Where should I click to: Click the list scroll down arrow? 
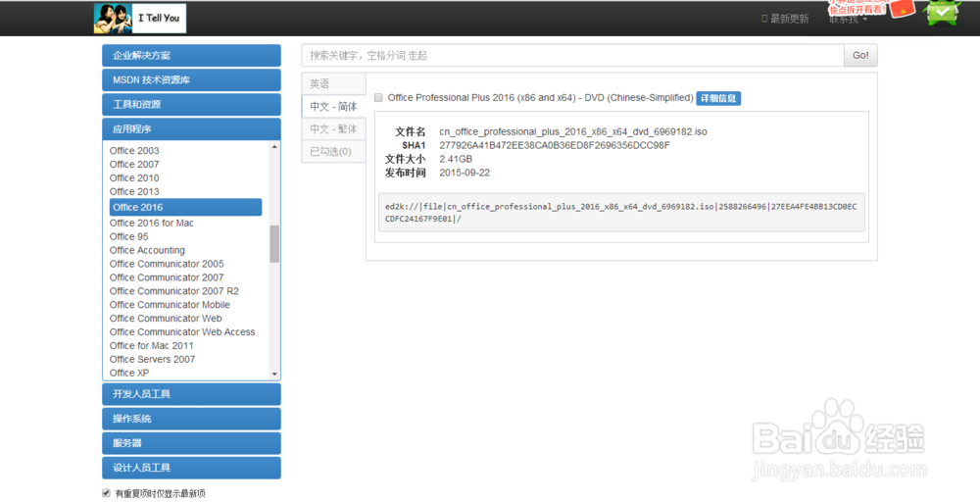coord(274,375)
